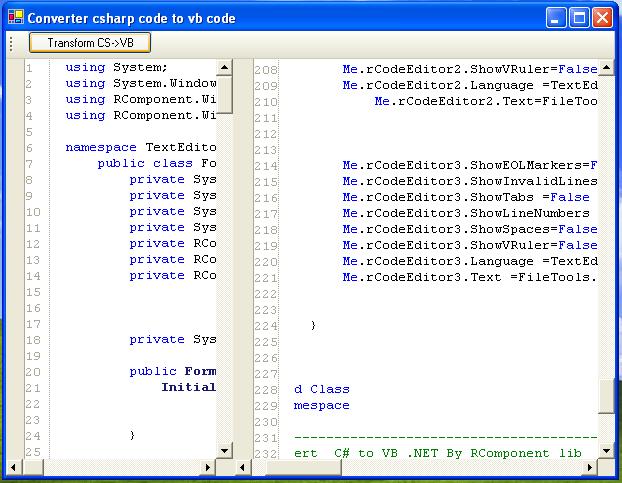Click the right editor horizontal scrollbar thumb

303,467
